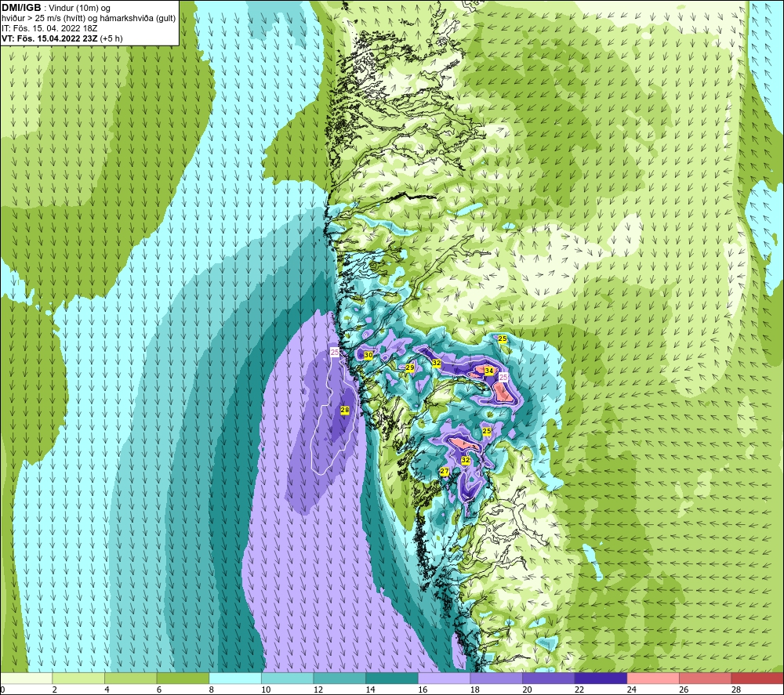Click the yellow "28" label over the sea
Viewport: 784px width, 695px height.
[344, 410]
